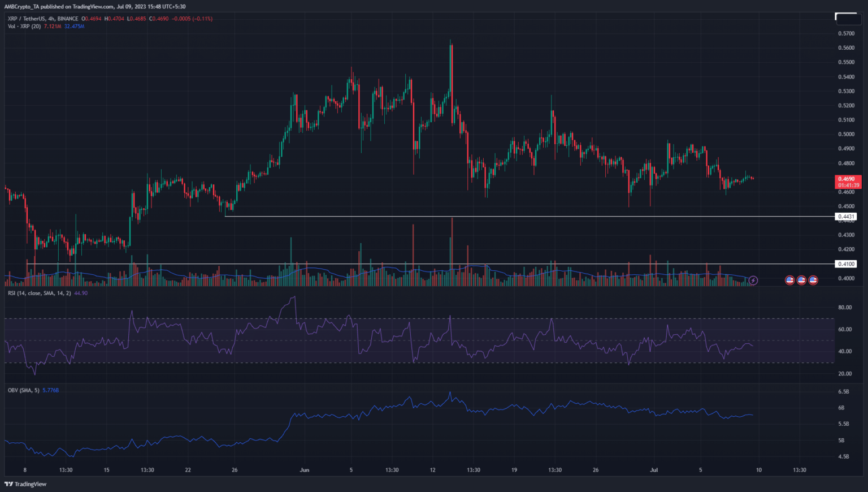868x492 pixels.
Task: Click the purple lightning bolt icon
Action: (x=753, y=280)
